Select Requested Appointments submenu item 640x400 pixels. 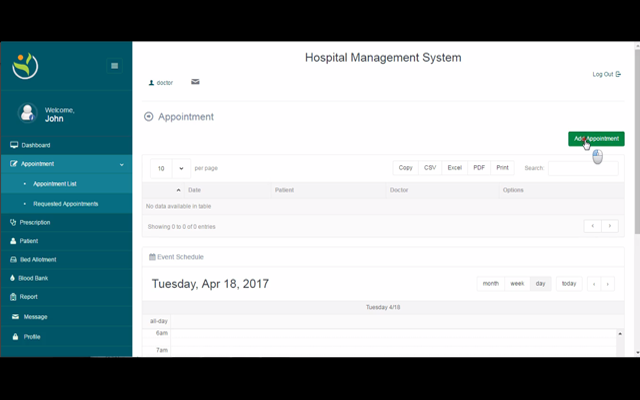[65, 203]
